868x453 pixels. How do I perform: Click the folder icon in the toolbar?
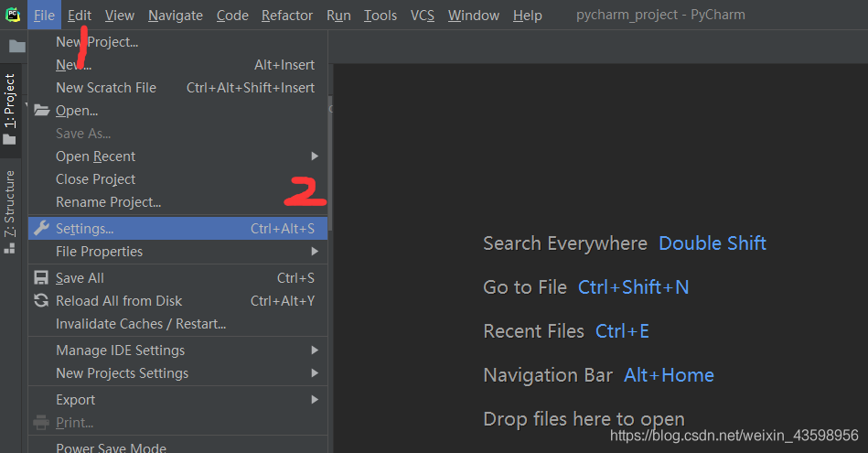[17, 47]
